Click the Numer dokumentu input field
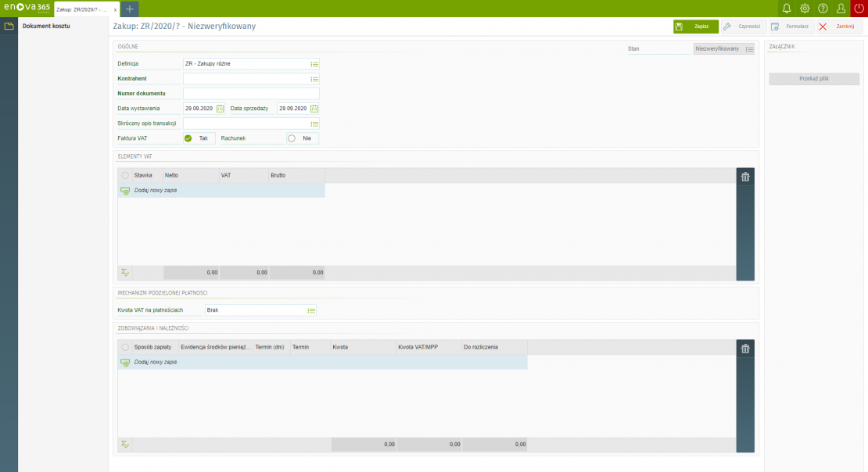This screenshot has height=472, width=868. pos(250,94)
